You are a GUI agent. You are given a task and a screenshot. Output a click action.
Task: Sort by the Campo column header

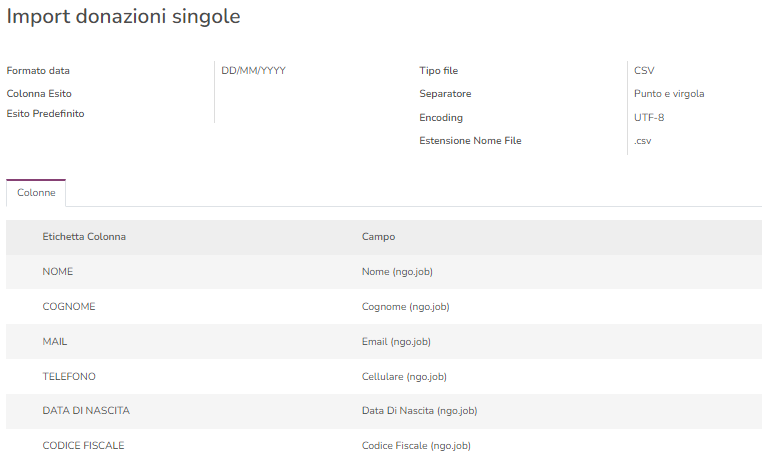pos(378,237)
